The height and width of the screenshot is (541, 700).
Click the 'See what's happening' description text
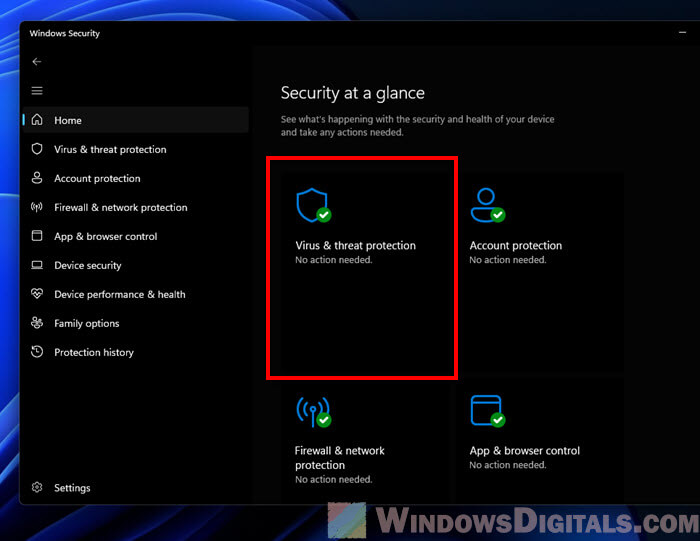(x=417, y=126)
